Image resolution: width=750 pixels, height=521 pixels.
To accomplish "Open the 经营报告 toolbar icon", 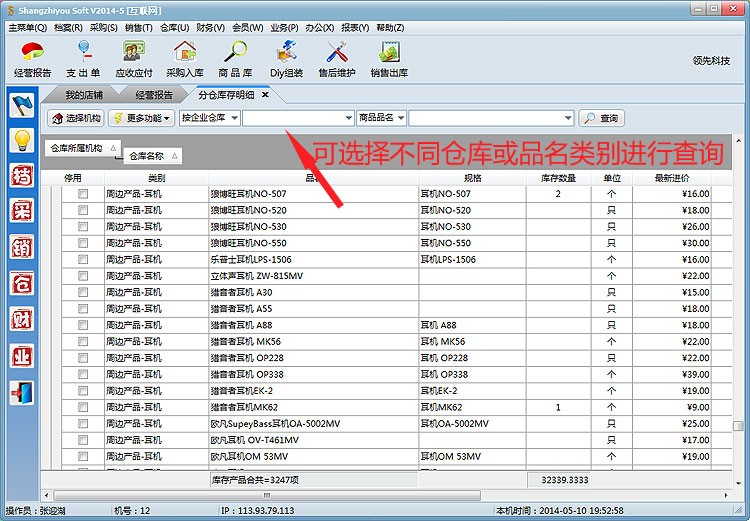I will pyautogui.click(x=33, y=58).
